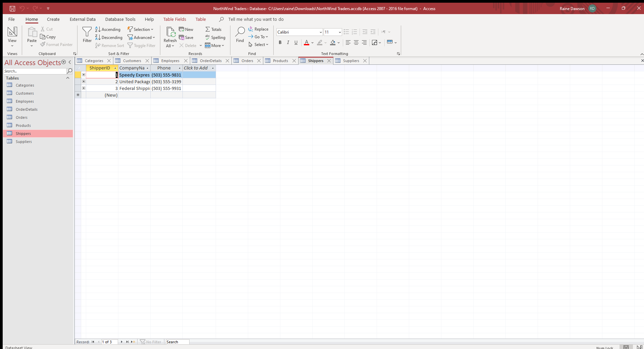The height and width of the screenshot is (349, 644).
Task: Sort records Ascending
Action: tap(108, 30)
